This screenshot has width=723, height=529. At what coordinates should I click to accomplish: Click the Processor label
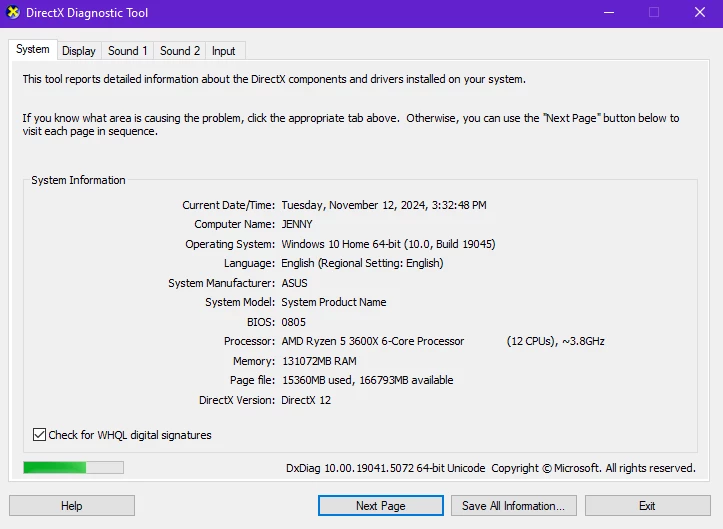point(249,341)
